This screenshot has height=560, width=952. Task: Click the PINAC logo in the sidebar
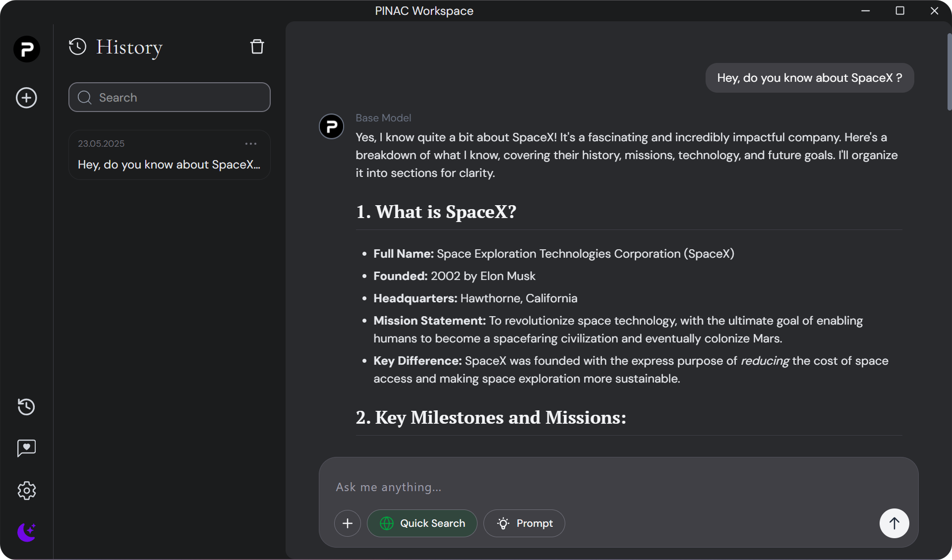[27, 49]
